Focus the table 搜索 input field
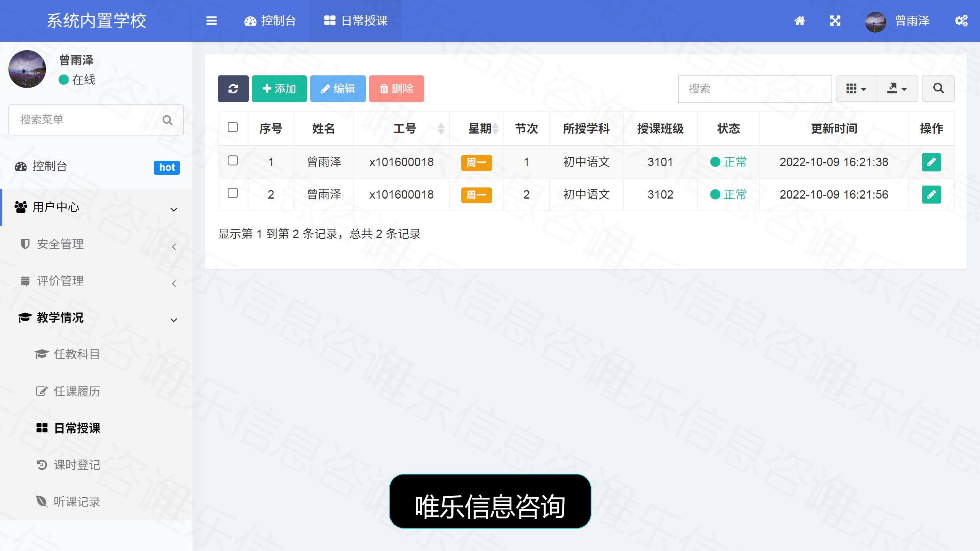This screenshot has height=551, width=980. [755, 89]
